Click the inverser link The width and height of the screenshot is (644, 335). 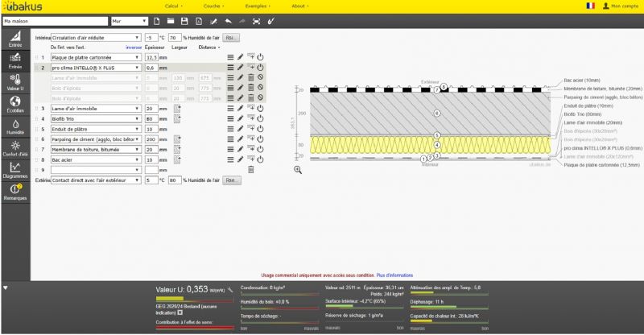tap(134, 48)
